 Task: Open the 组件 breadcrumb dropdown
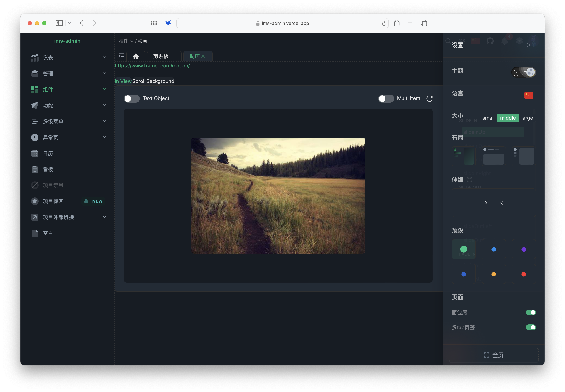point(126,41)
